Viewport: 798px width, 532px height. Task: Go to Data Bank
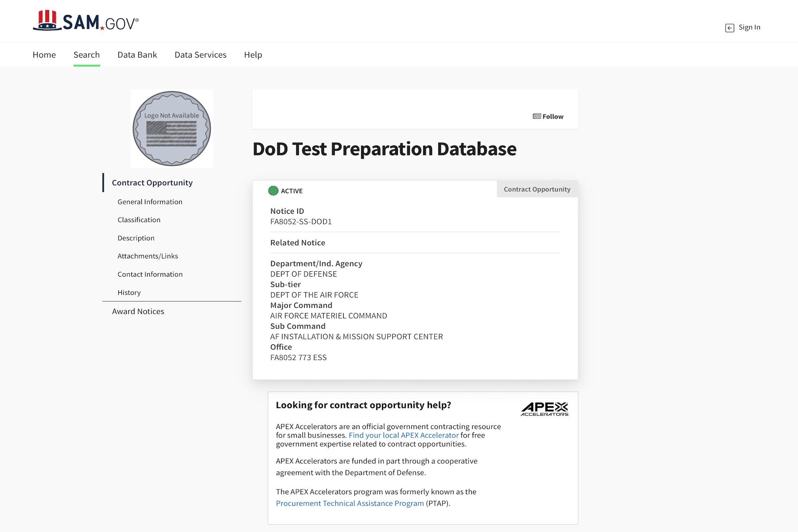pyautogui.click(x=137, y=55)
